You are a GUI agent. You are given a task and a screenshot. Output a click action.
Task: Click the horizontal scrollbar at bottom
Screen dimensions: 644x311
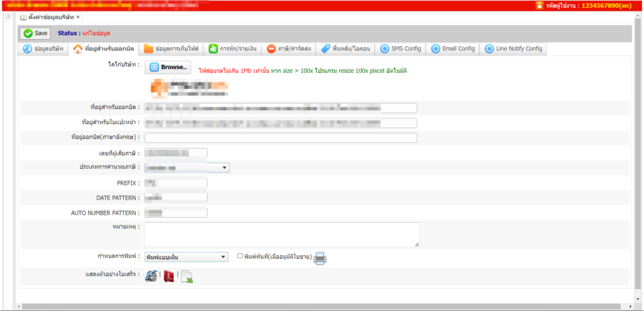tap(314, 307)
